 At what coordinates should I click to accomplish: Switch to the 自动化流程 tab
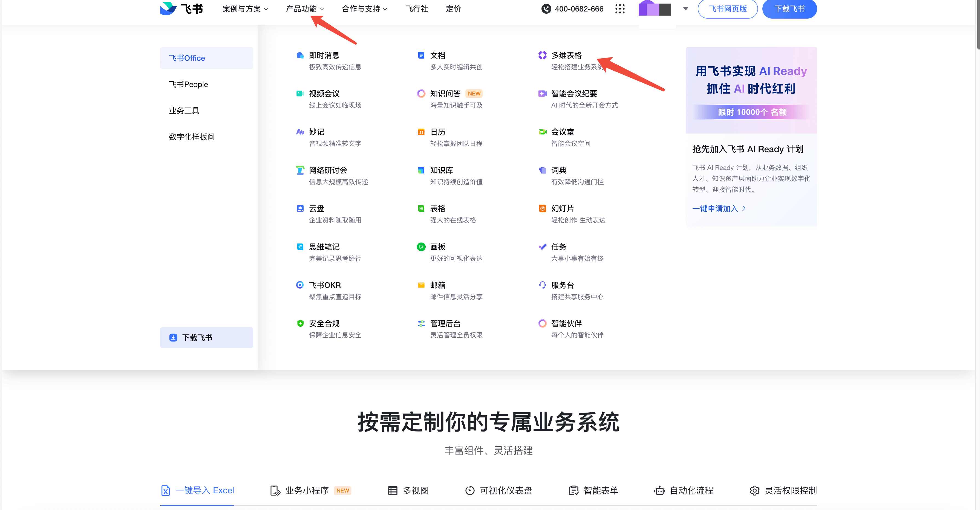[x=684, y=491]
